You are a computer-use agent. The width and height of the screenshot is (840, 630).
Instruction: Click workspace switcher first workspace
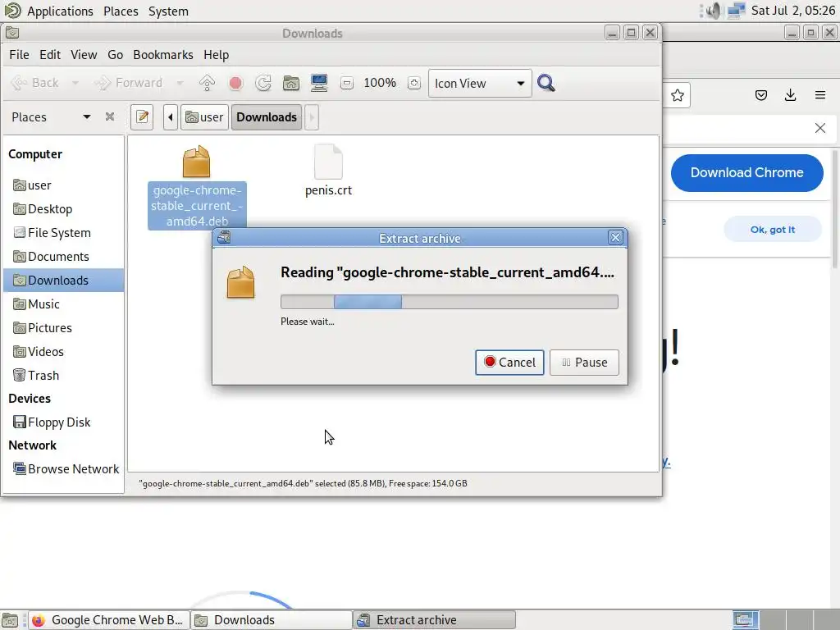click(745, 620)
